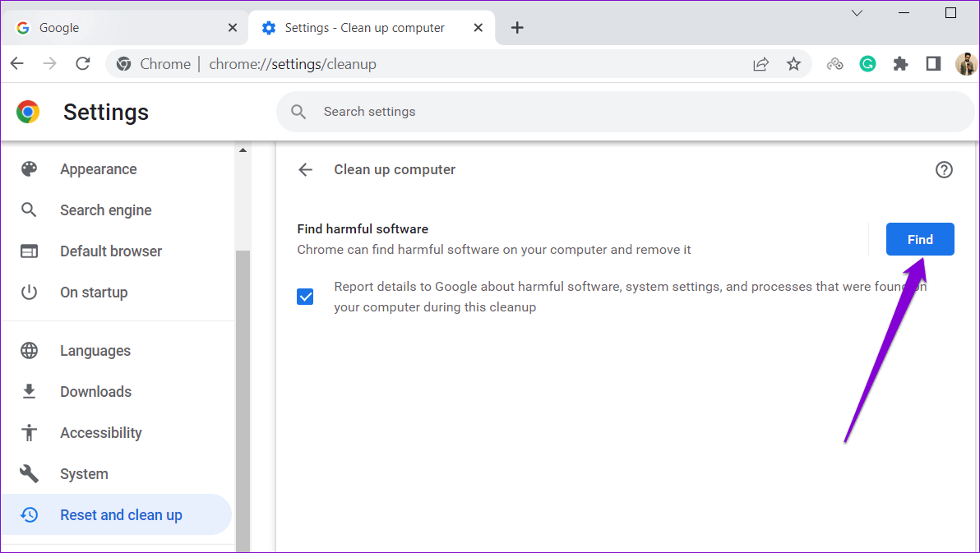Click the Search settings input field

click(493, 111)
